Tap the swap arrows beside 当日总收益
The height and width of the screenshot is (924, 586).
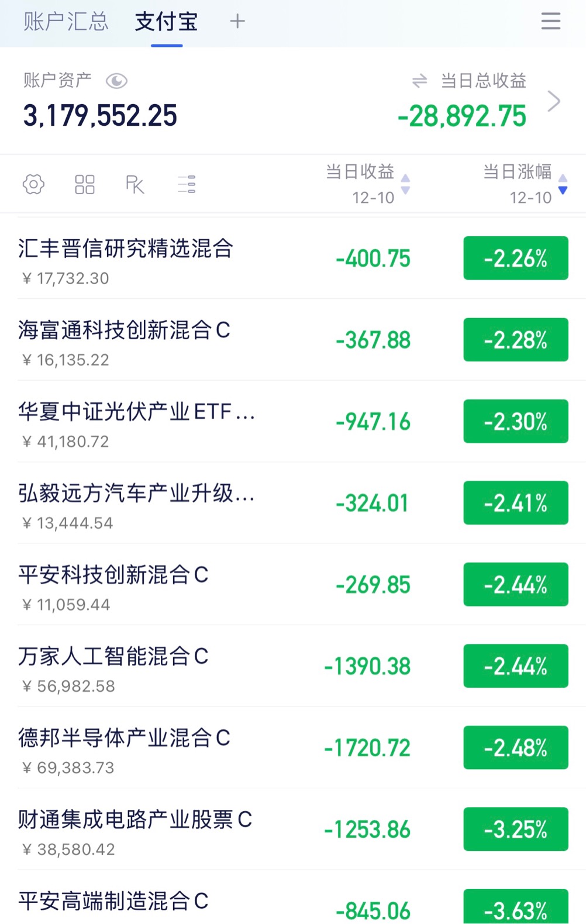(419, 81)
